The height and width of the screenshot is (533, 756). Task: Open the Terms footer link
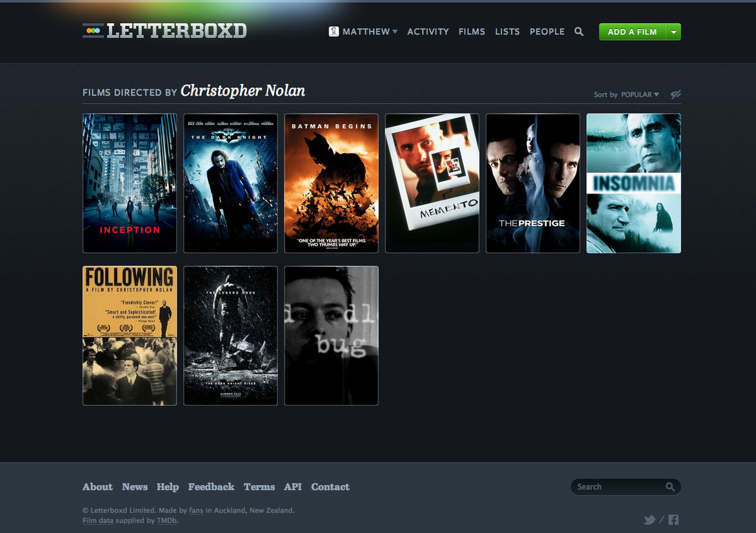(x=259, y=487)
